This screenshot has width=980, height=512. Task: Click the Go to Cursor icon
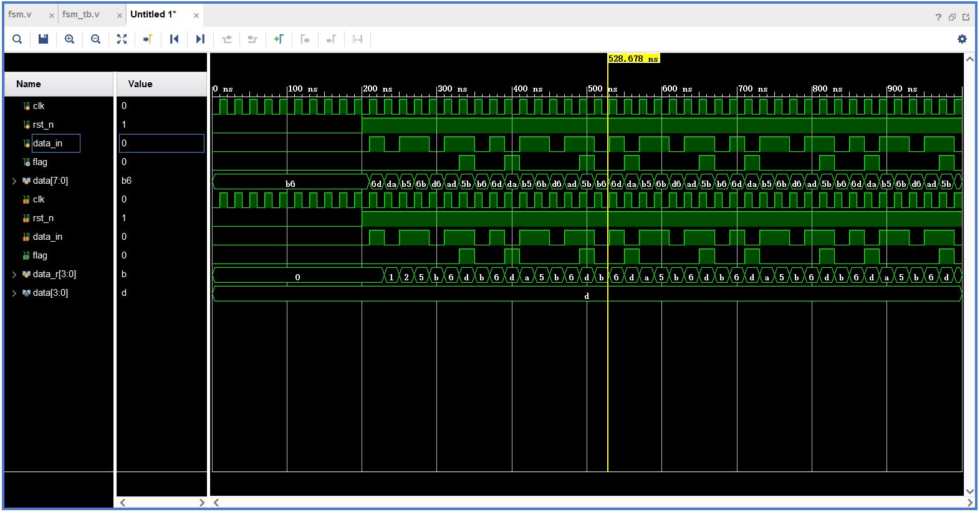click(148, 39)
